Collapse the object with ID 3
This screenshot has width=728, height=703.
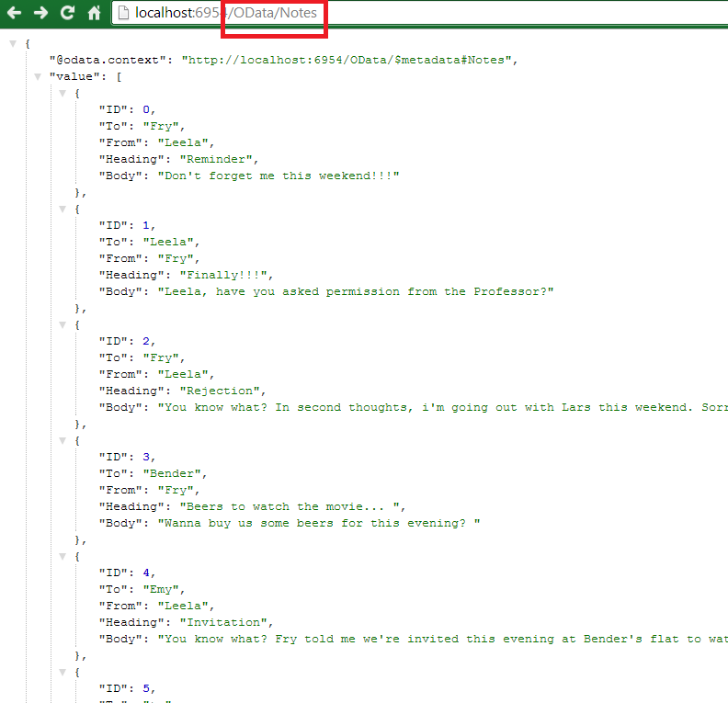click(x=63, y=441)
